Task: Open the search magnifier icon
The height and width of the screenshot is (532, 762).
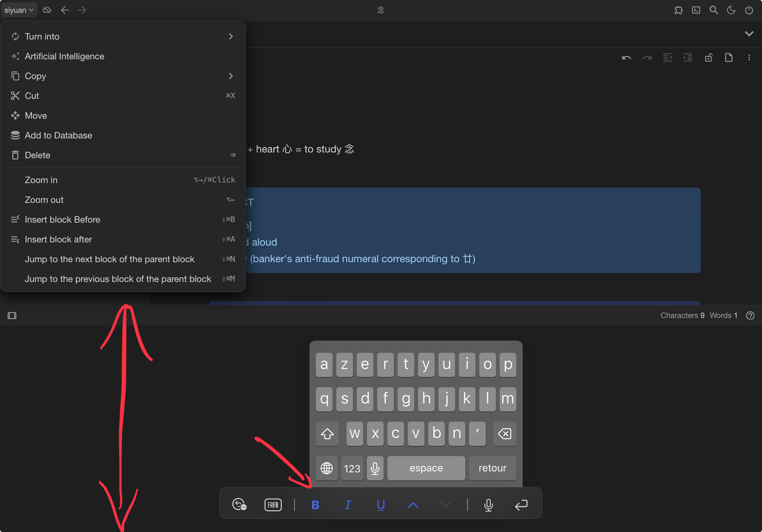Action: [713, 10]
